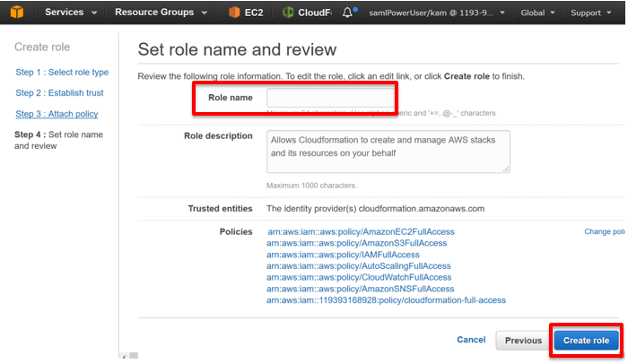The width and height of the screenshot is (628, 364).
Task: Click the AWS cube logo icon
Action: [17, 12]
